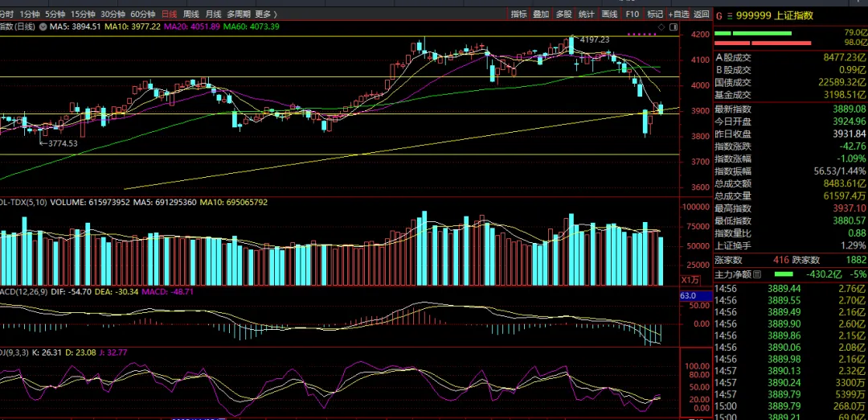This screenshot has height=420, width=868.
Task: Click the blue 63.0 MACD axis tag
Action: tap(696, 296)
